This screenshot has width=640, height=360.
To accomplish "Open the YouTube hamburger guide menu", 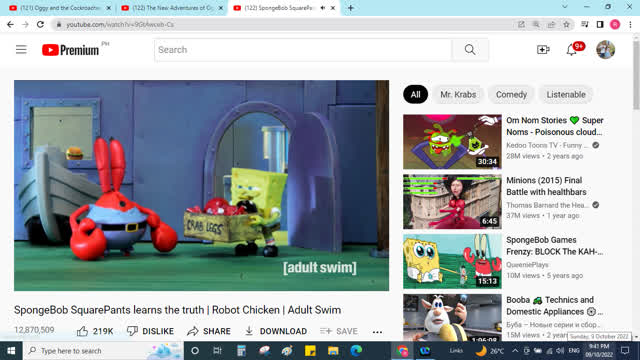I will tap(21, 50).
